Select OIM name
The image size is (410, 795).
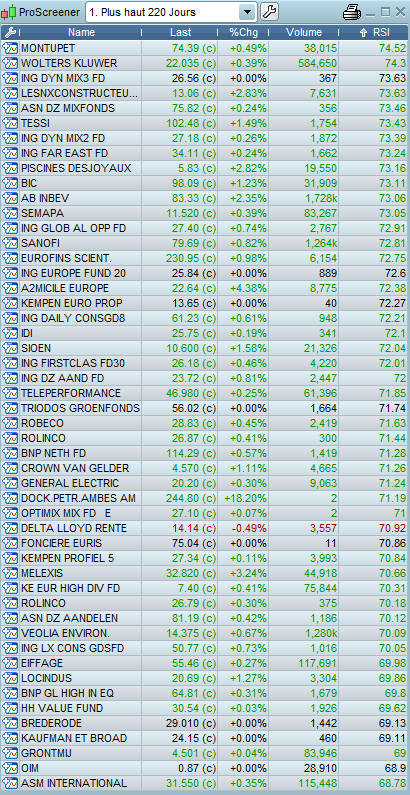29,768
